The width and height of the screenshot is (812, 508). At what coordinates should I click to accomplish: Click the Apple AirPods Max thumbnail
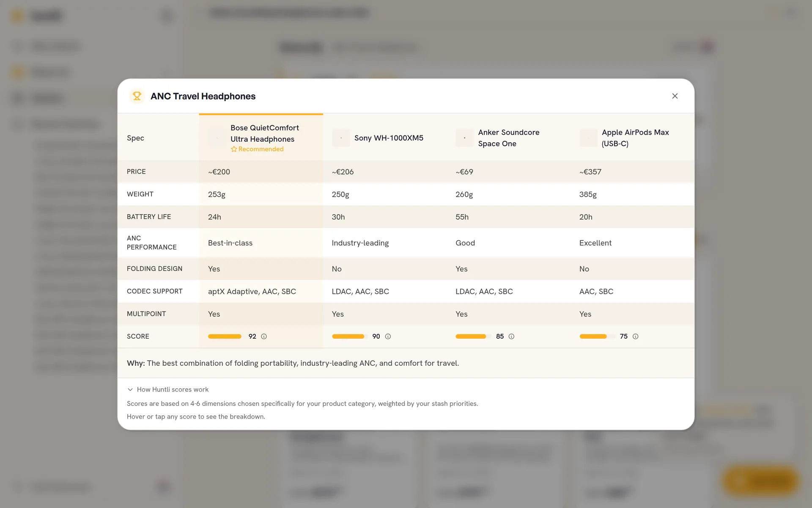point(588,138)
